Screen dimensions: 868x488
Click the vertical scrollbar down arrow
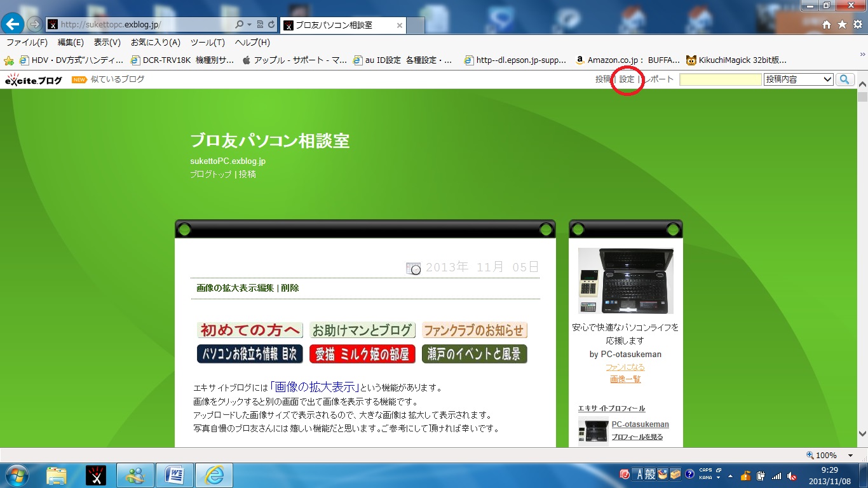[862, 433]
